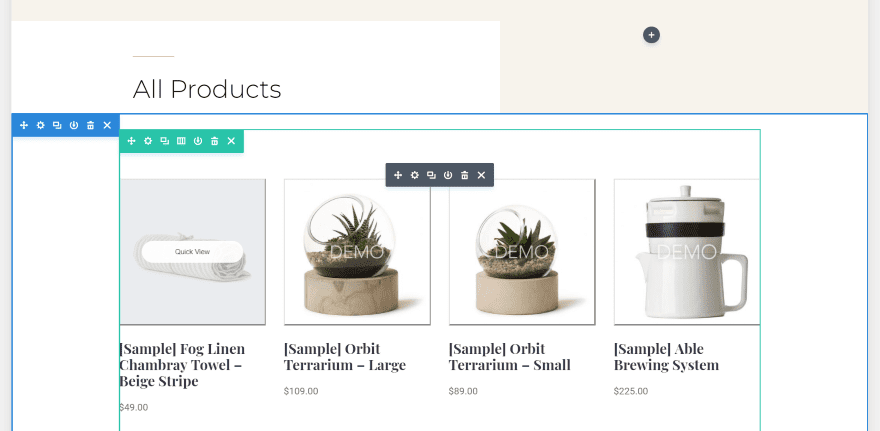Click move handle on green row toolbar
Image resolution: width=880 pixels, height=431 pixels.
click(x=131, y=141)
